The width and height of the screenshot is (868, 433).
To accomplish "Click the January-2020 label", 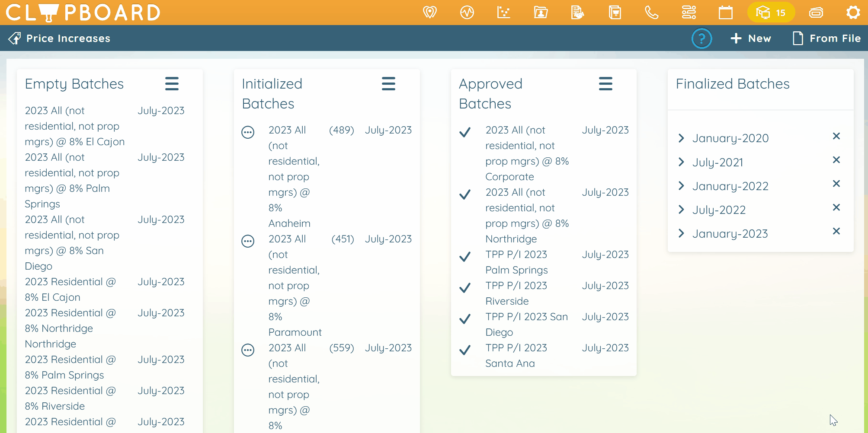I will 730,138.
